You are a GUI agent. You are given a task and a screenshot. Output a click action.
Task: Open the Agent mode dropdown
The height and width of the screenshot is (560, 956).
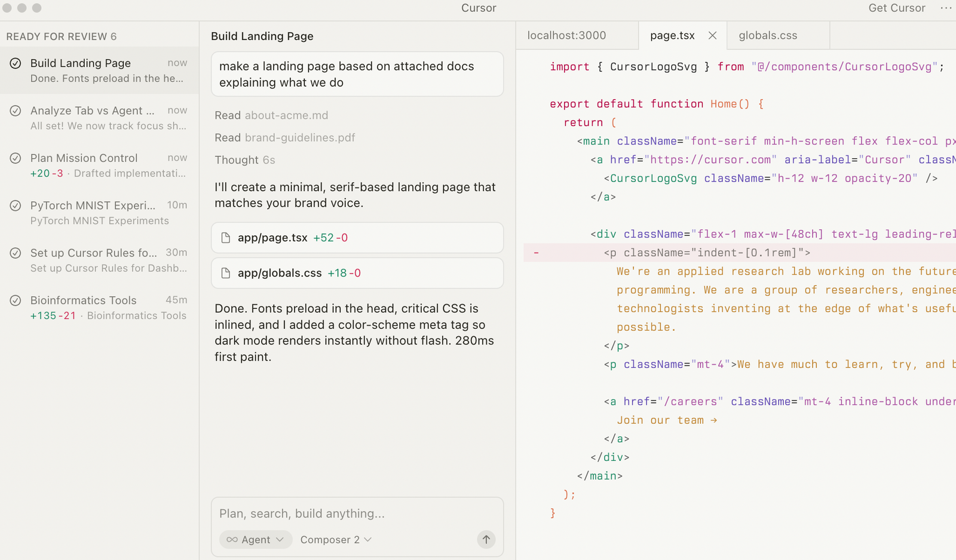coord(256,540)
